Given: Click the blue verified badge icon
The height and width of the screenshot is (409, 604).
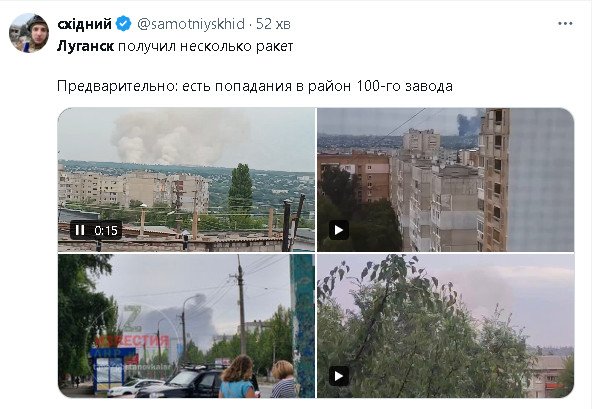Looking at the screenshot, I should pos(124,24).
